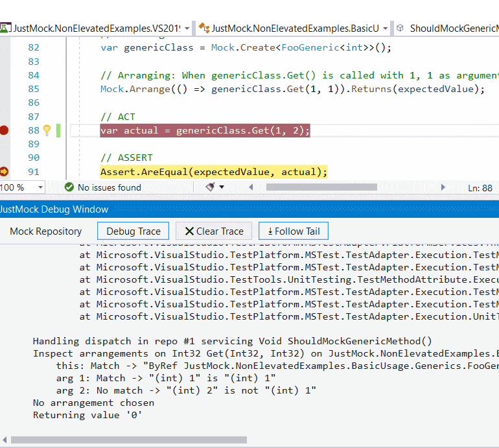
Task: Click the green change indicator bar on line 88
Action: [x=58, y=130]
